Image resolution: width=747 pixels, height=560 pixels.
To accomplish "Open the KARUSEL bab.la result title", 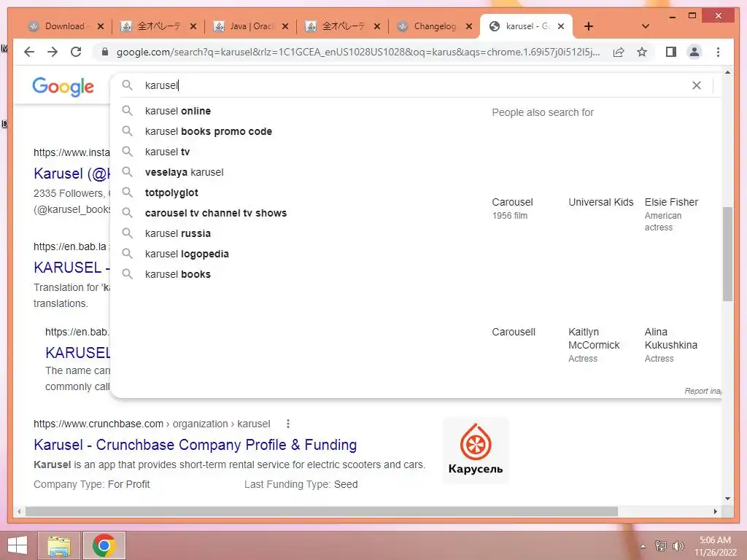I will 71,268.
